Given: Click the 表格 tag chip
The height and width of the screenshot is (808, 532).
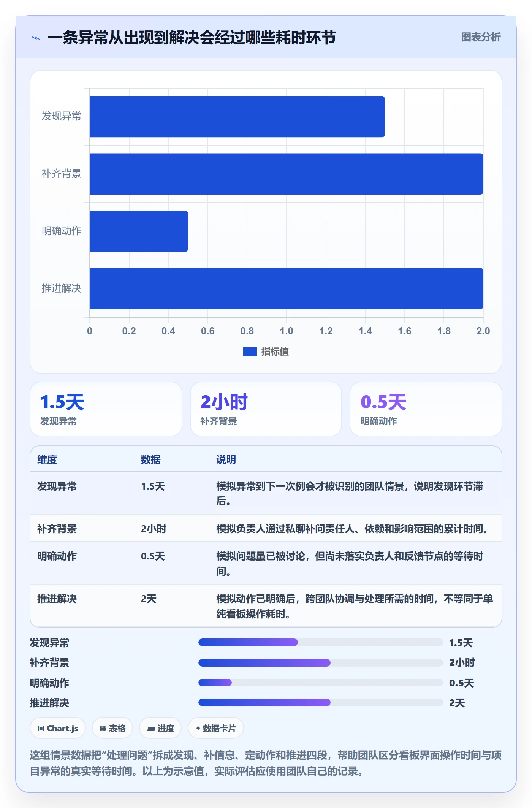Looking at the screenshot, I should (112, 728).
